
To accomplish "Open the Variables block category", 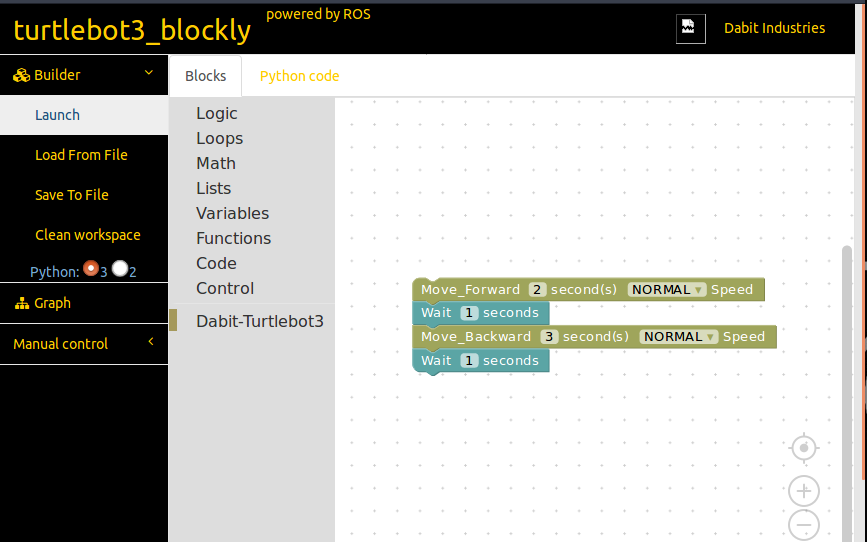I will (232, 213).
